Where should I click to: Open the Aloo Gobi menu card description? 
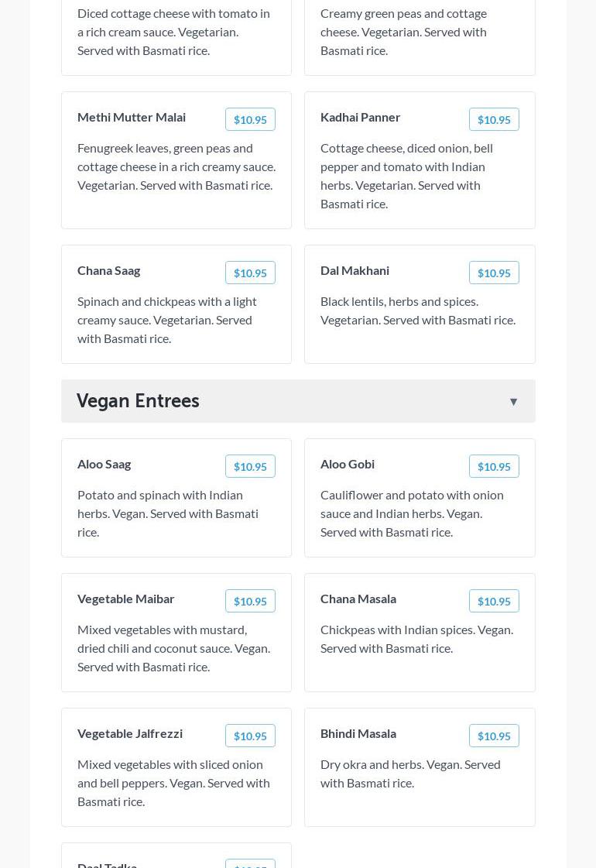(x=412, y=513)
